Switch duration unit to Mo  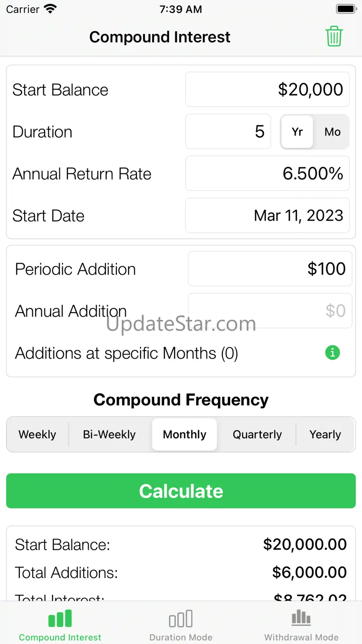pos(332,132)
